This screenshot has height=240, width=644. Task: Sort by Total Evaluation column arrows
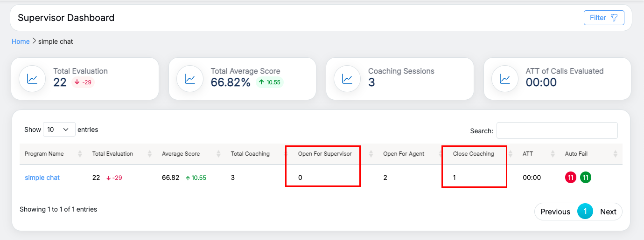click(x=150, y=154)
